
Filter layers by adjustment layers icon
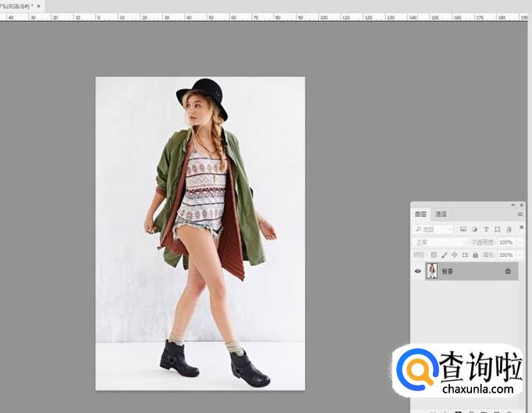click(x=474, y=230)
